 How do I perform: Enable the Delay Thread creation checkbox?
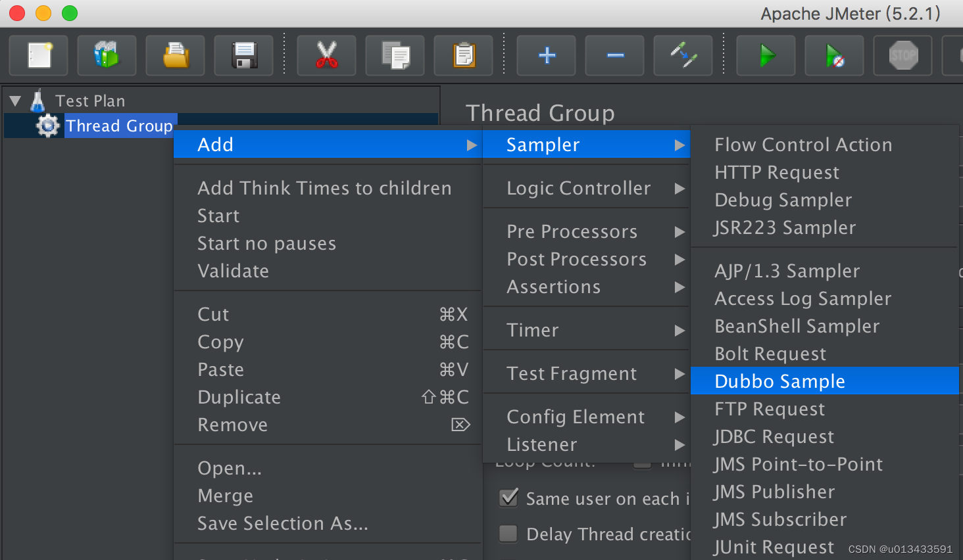[x=508, y=533]
